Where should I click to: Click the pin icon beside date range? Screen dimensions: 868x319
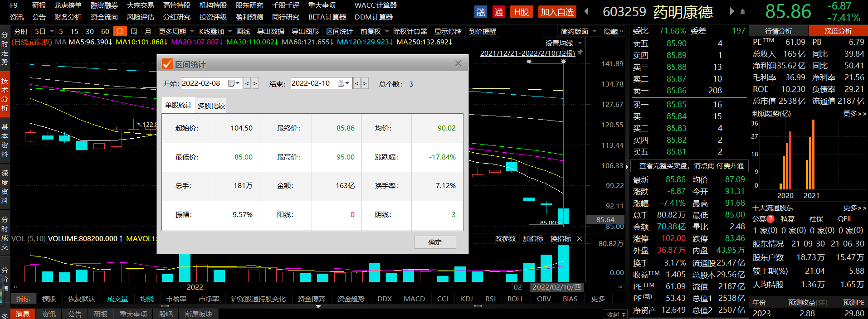click(580, 53)
